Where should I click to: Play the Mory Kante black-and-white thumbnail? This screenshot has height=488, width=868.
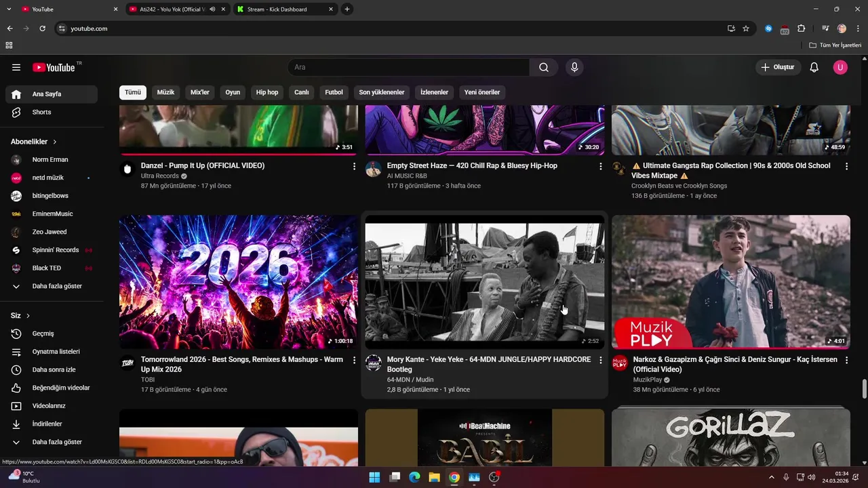click(x=485, y=282)
